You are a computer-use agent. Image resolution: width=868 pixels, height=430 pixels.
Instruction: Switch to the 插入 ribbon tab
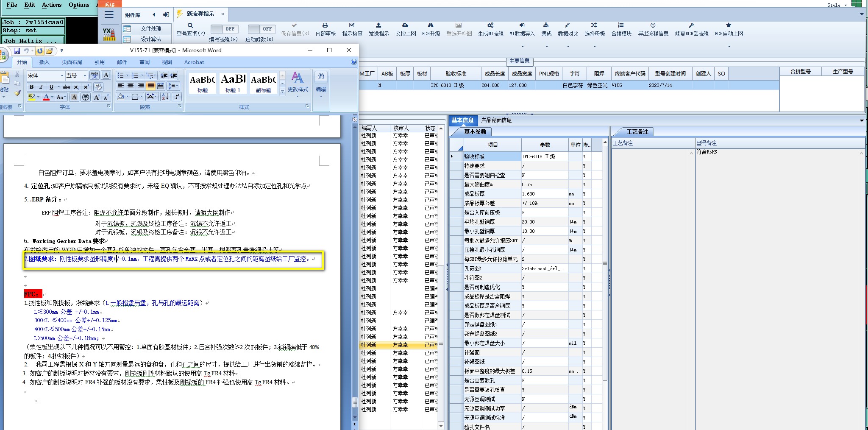tap(44, 62)
